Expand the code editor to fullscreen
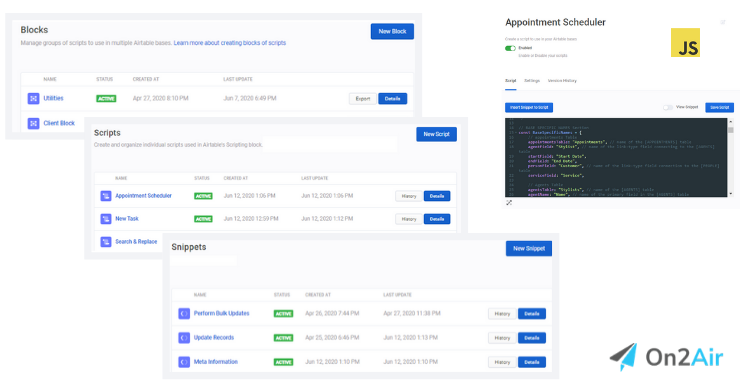Viewport: 740px width, 392px height. coord(509,203)
